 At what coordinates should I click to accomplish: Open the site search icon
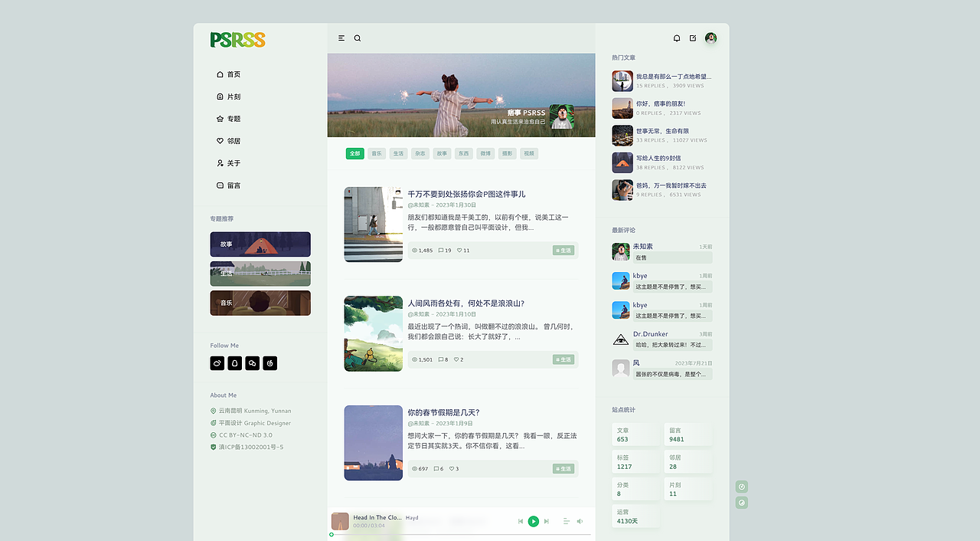coord(357,38)
